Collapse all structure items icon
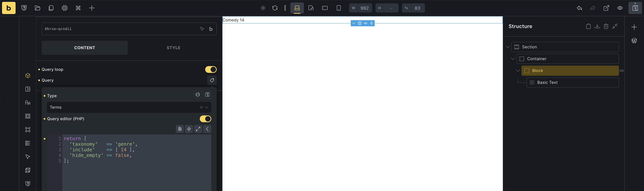This screenshot has height=191, width=644. (615, 26)
